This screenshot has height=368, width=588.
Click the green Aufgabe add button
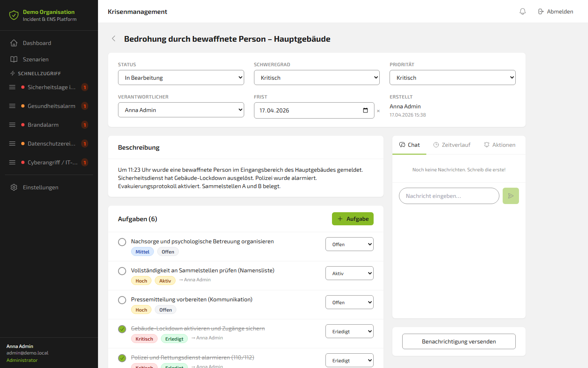click(x=353, y=219)
